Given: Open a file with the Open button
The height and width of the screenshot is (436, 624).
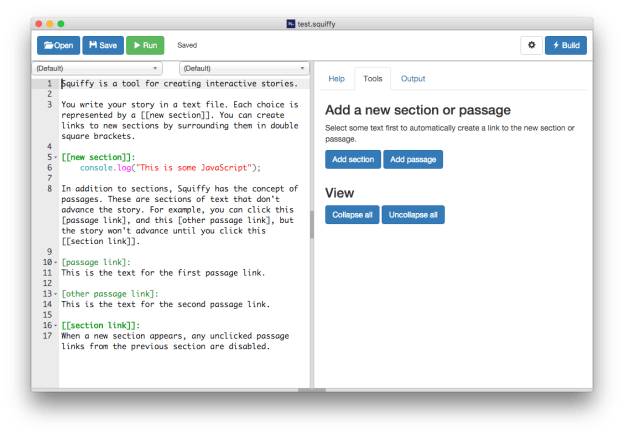Looking at the screenshot, I should 58,45.
